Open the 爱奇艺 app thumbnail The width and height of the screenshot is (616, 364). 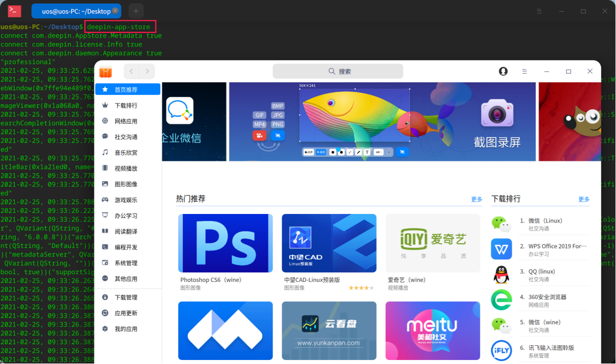click(433, 243)
